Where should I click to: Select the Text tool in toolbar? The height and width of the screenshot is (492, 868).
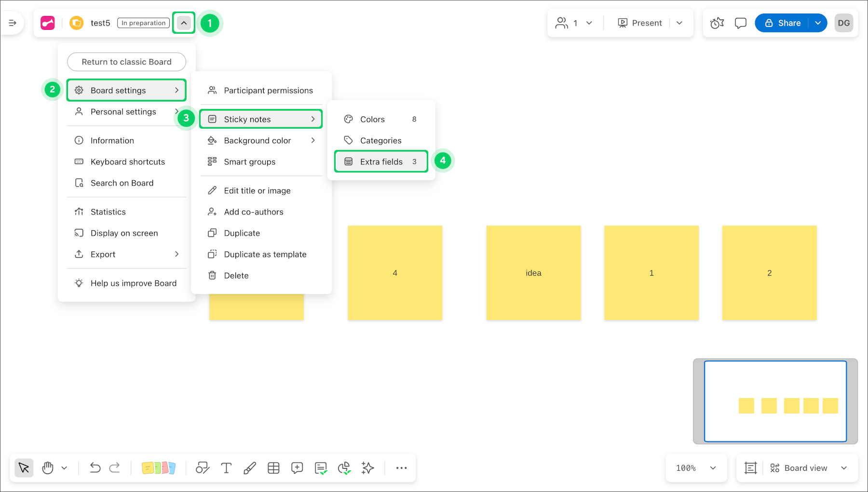click(226, 468)
